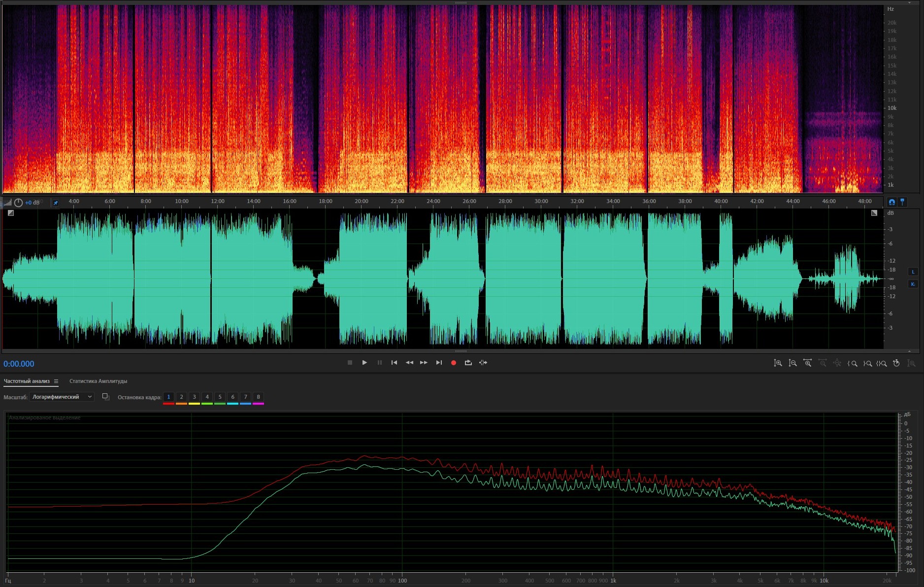The width and height of the screenshot is (924, 587).
Task: Select the Частотный анализ tab
Action: tap(27, 381)
